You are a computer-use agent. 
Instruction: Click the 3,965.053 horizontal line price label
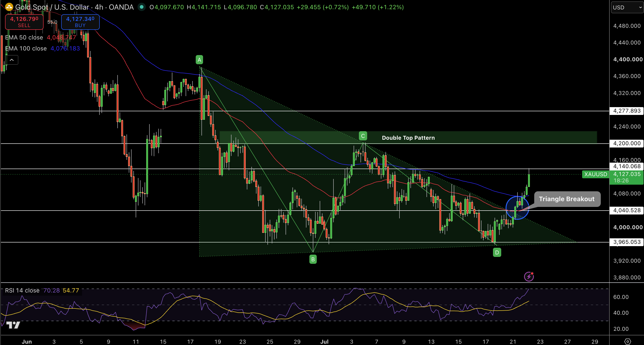click(x=627, y=242)
